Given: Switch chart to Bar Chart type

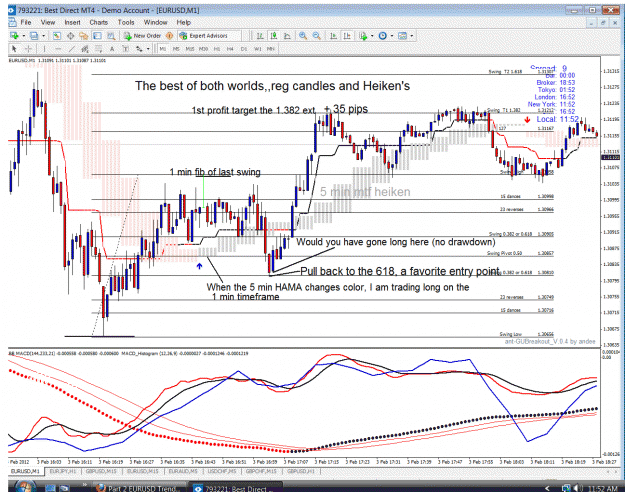Looking at the screenshot, I should click(x=260, y=36).
